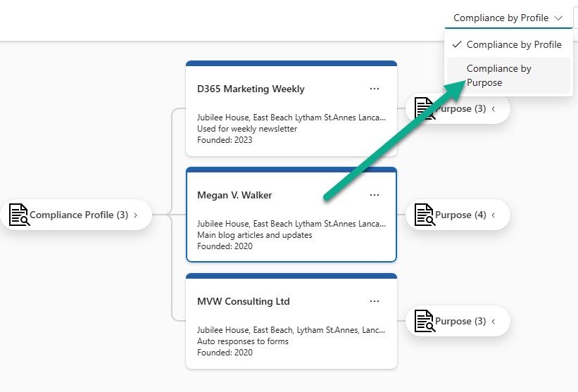Click document icon on bottom Purpose (3) node

[x=424, y=321]
